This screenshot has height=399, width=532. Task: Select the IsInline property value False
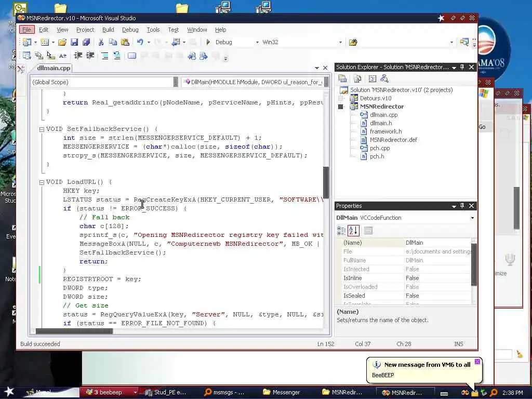tap(437, 278)
